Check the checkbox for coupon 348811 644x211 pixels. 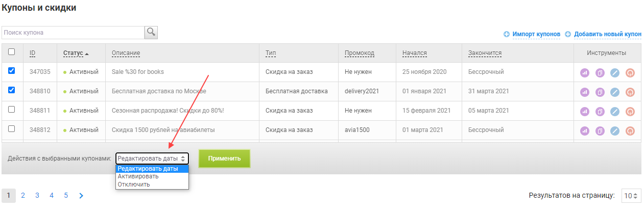(x=12, y=109)
